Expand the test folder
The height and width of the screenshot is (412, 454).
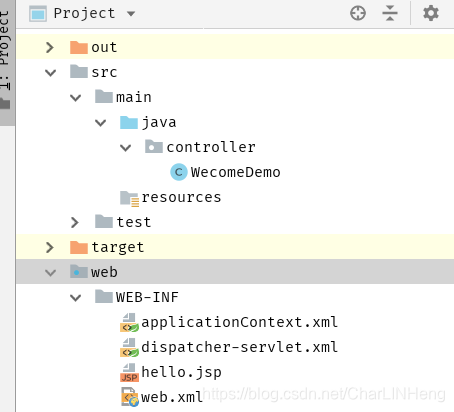click(75, 222)
